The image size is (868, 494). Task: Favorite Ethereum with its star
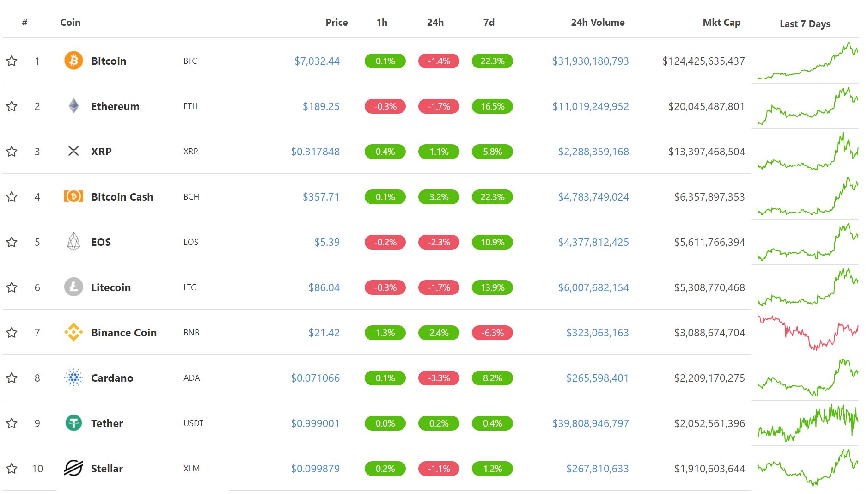click(12, 106)
